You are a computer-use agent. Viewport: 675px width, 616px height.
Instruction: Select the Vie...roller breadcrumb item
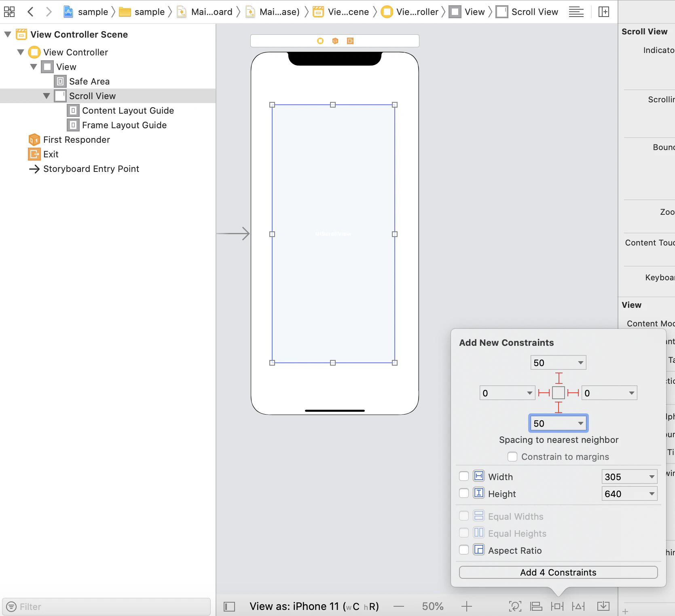[x=411, y=12]
